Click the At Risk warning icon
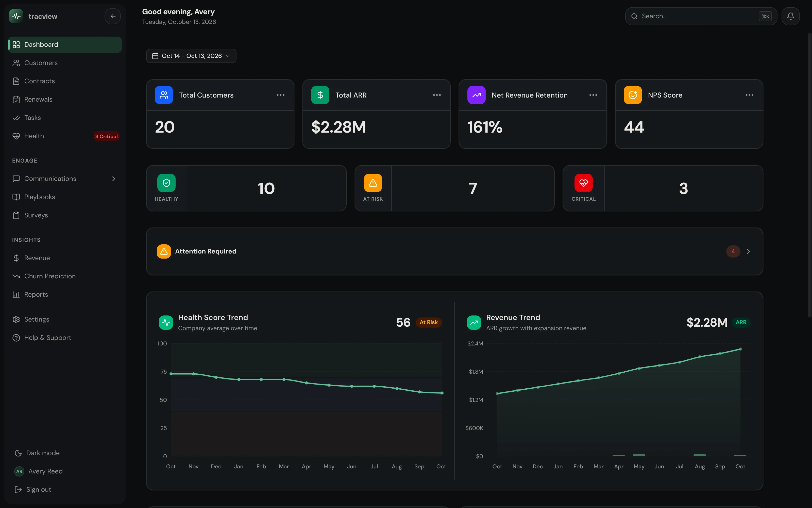 pyautogui.click(x=373, y=183)
